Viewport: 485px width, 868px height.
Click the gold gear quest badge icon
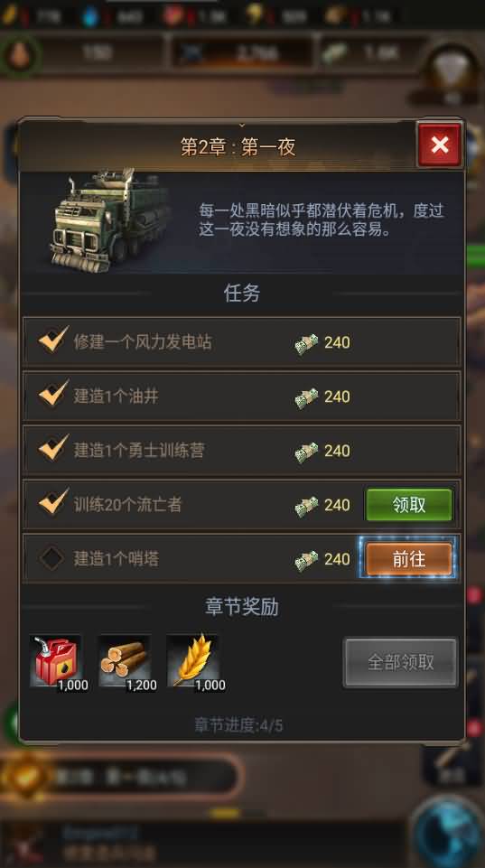point(25,776)
